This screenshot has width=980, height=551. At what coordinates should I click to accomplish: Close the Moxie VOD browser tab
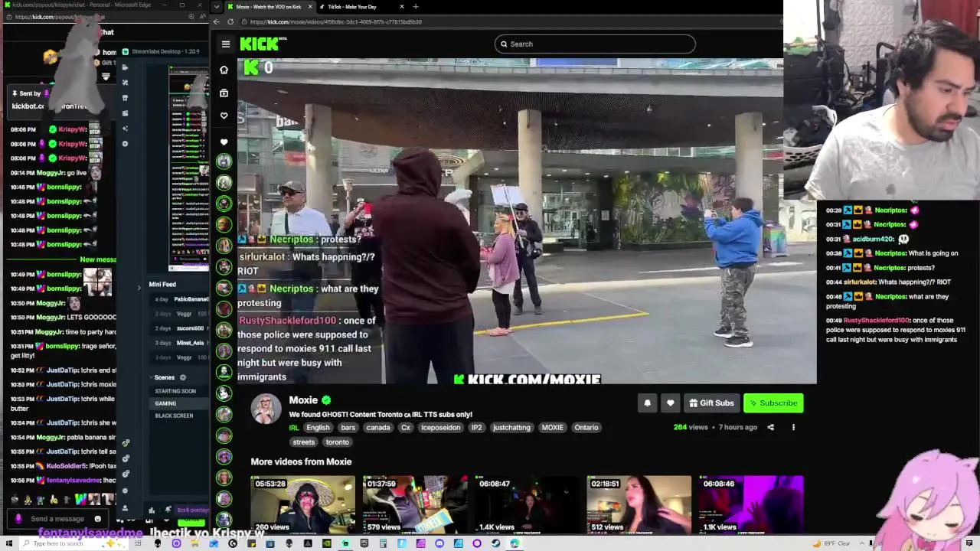(310, 7)
